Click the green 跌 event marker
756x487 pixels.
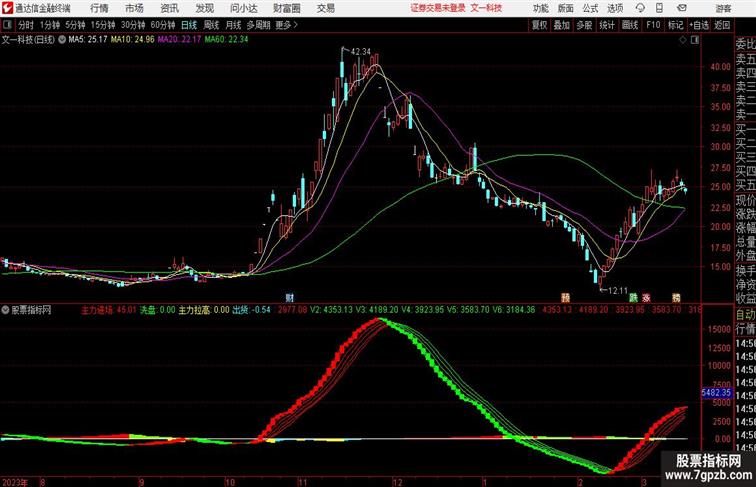coord(633,298)
